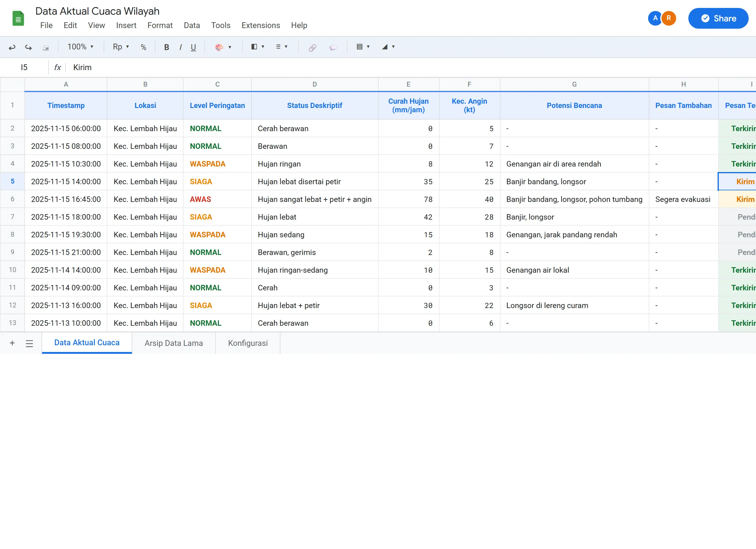Screen dimensions: 756x549
Task: Format as percent with % icon
Action: (x=143, y=47)
